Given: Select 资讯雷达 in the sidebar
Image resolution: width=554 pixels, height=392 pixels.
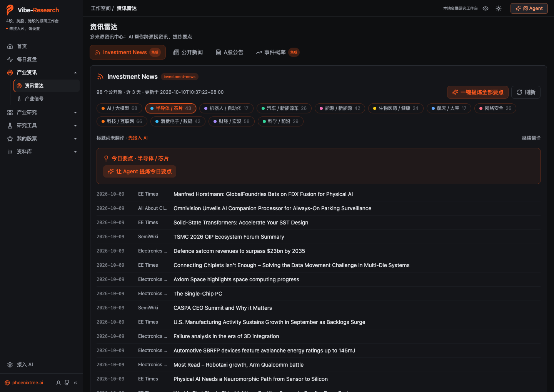Looking at the screenshot, I should pos(47,86).
